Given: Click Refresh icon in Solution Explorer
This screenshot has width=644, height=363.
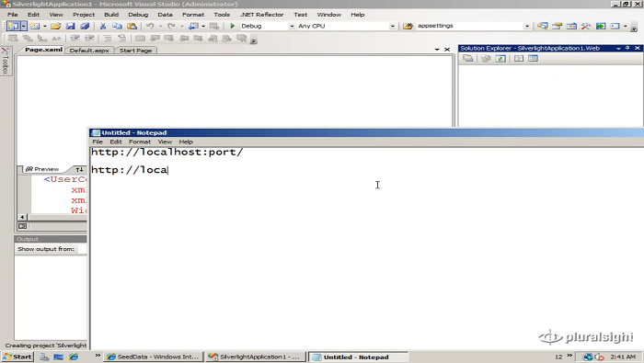Looking at the screenshot, I should pos(500,59).
